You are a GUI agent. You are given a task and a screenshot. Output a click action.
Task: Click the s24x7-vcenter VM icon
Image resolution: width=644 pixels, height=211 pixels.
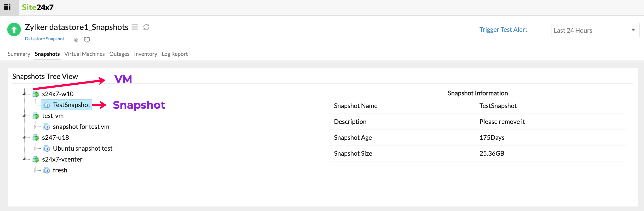point(36,159)
